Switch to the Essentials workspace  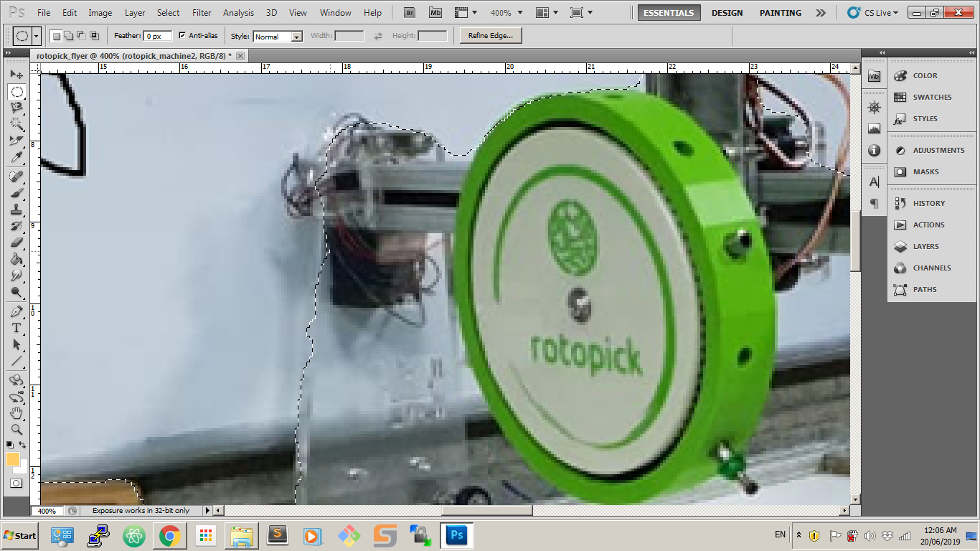coord(669,13)
